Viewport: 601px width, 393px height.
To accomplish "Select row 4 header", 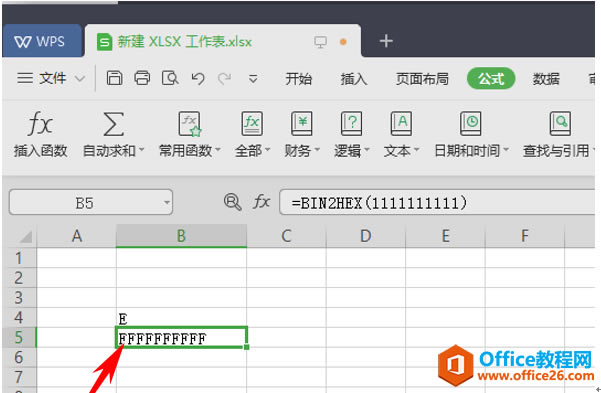I will (x=18, y=318).
